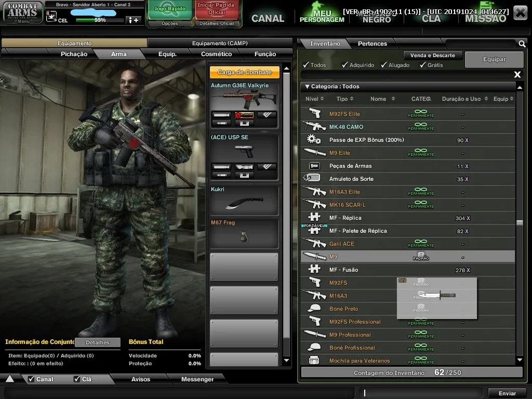Screen dimensions: 532x399
Task: Click the 55% experience progress bar
Action: (x=99, y=20)
